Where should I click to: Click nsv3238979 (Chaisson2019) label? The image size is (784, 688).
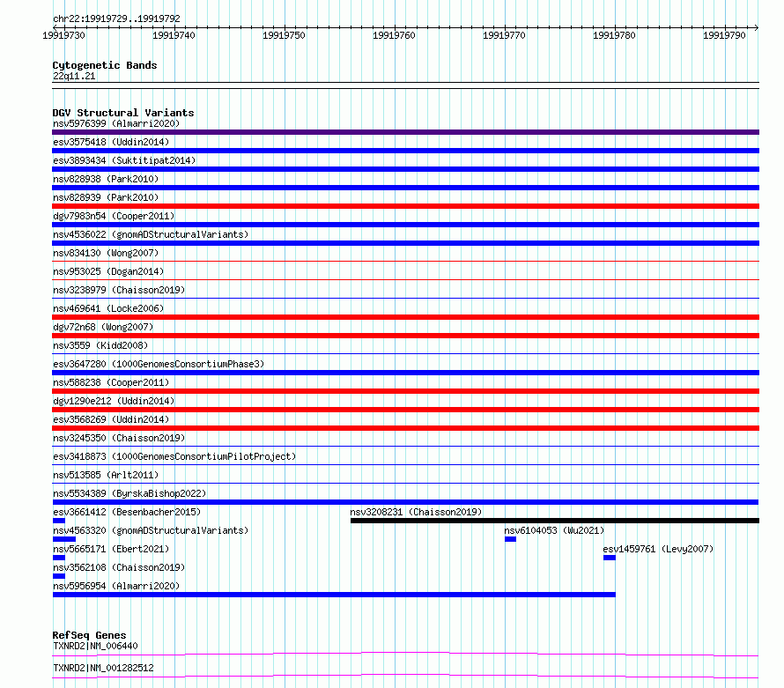tap(119, 290)
